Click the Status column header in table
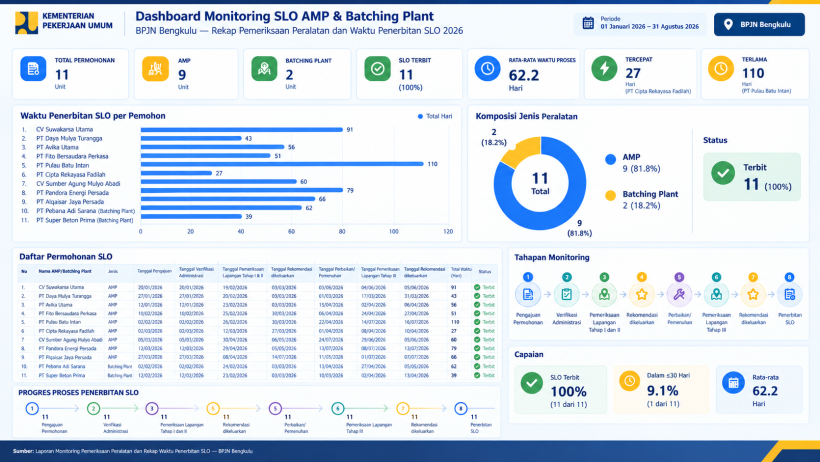This screenshot has width=820, height=462. pos(485,271)
